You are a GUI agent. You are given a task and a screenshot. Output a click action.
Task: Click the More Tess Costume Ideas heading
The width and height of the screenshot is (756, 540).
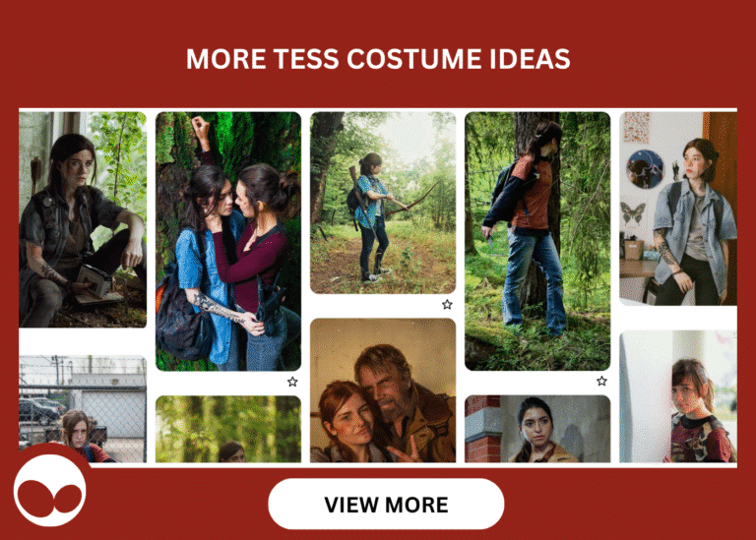coord(378,59)
